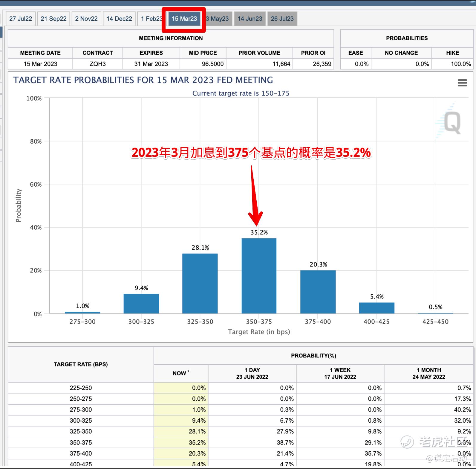
Task: Click the 350-375 bar showing 35.2%
Action: pyautogui.click(x=259, y=276)
